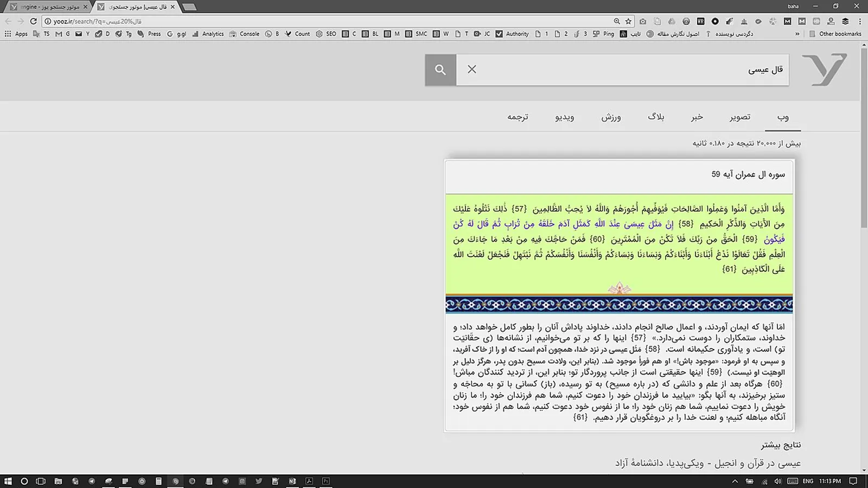
Task: Switch to first browser tab موتور جستجو یوز
Action: pos(48,7)
